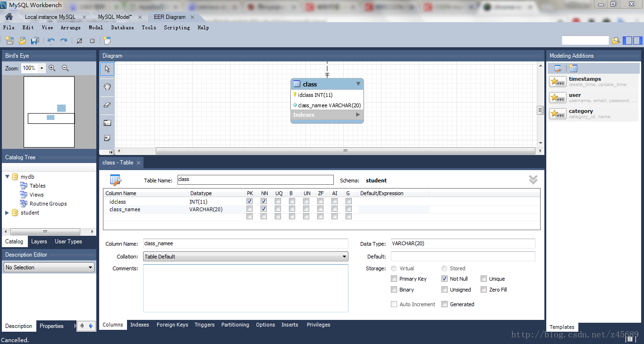
Task: Switch to the Foreign Keys tab
Action: click(x=172, y=325)
